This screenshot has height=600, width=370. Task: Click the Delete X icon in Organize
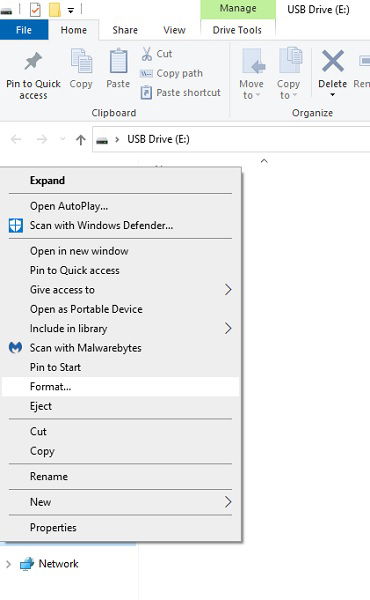click(333, 61)
